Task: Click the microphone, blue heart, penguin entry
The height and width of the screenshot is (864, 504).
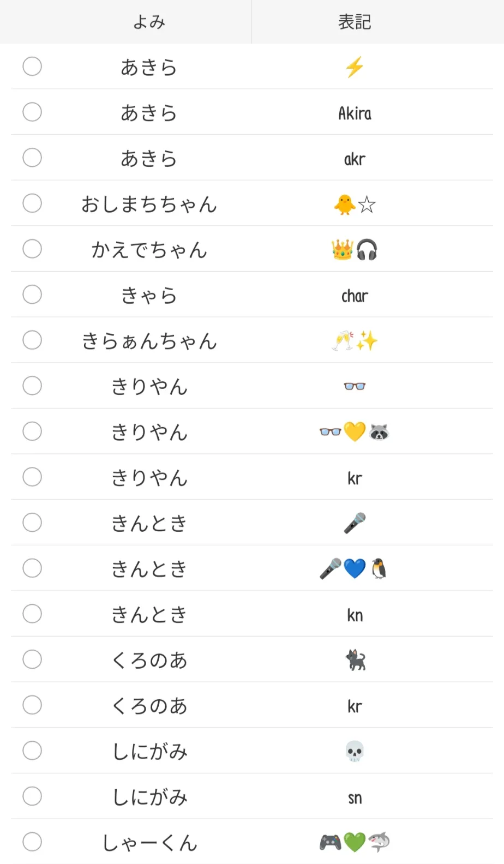Action: [x=353, y=569]
